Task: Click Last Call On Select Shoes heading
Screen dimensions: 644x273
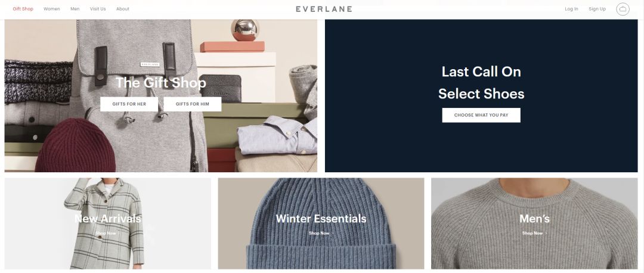Action: (481, 82)
